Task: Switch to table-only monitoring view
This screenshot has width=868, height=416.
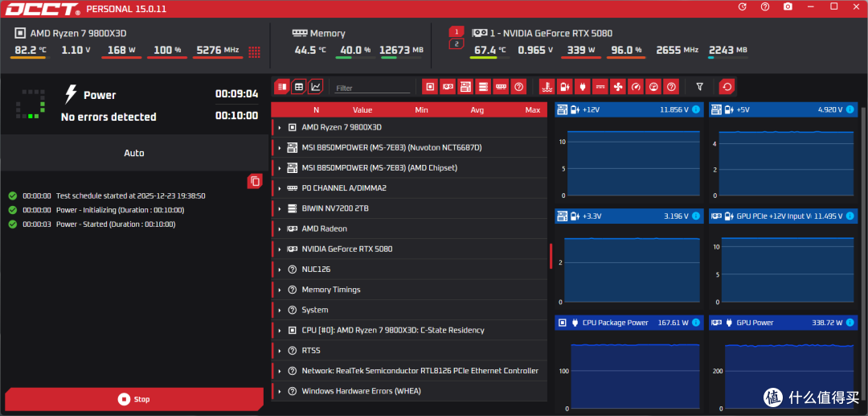Action: (299, 86)
